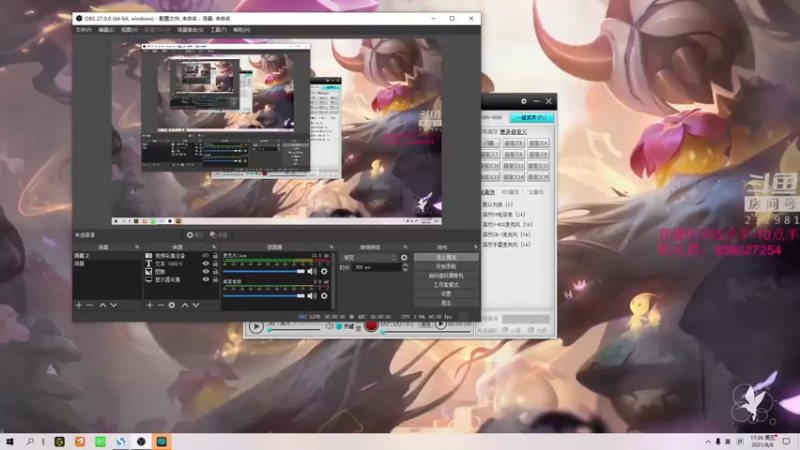The image size is (800, 450).
Task: Remove the selected scene with the minus icon
Action: coord(90,305)
